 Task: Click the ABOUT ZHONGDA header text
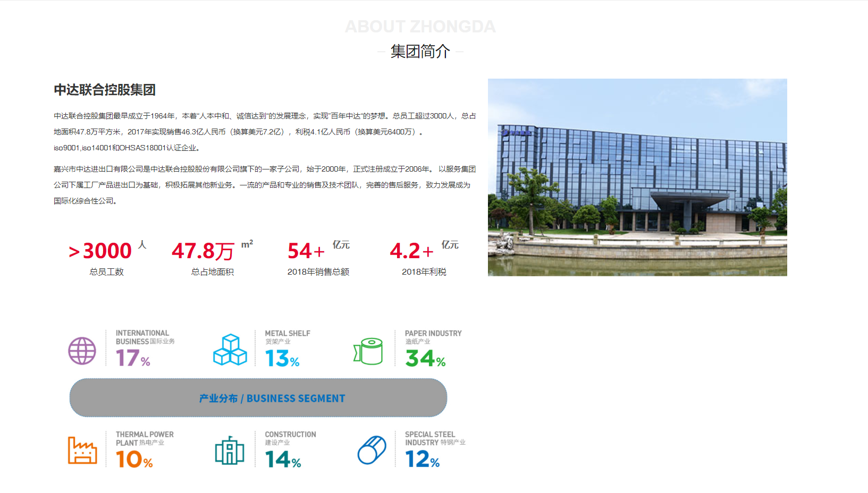pyautogui.click(x=420, y=27)
